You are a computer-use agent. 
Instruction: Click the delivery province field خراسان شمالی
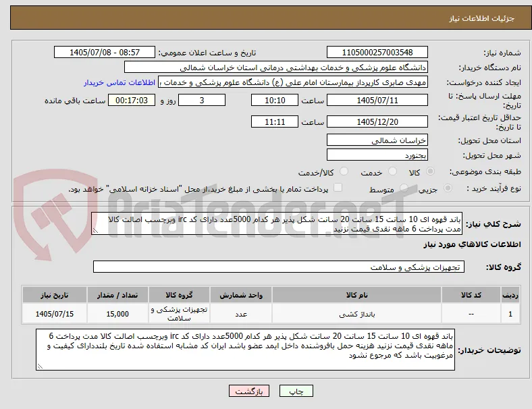(377, 140)
